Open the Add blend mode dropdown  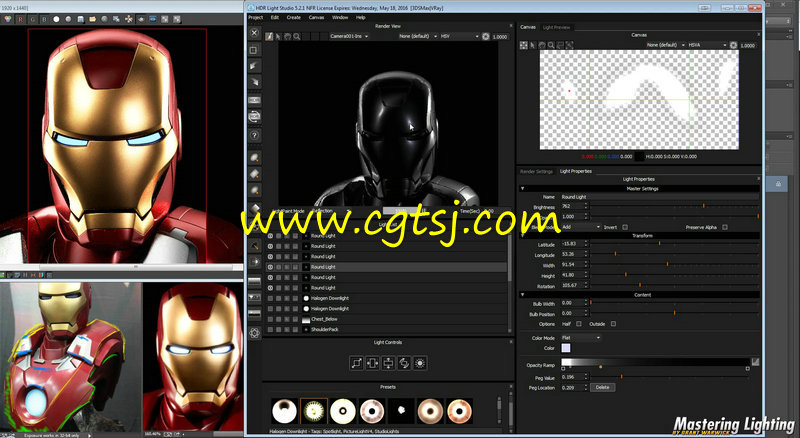[581, 227]
